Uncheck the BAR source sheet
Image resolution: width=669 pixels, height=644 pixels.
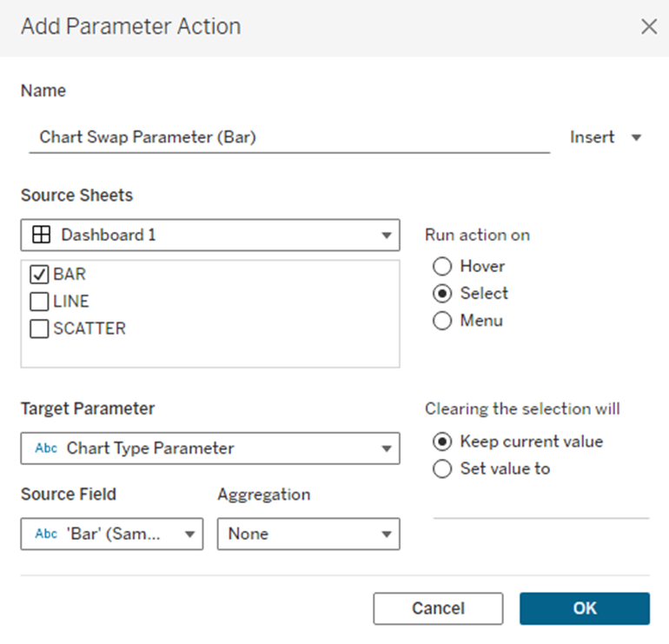(x=39, y=275)
